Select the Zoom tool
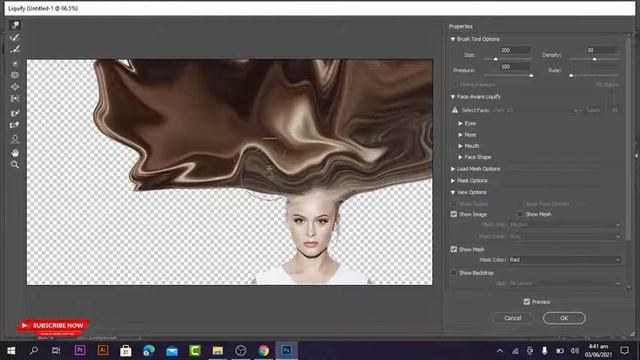Image resolution: width=640 pixels, height=360 pixels. (x=15, y=164)
